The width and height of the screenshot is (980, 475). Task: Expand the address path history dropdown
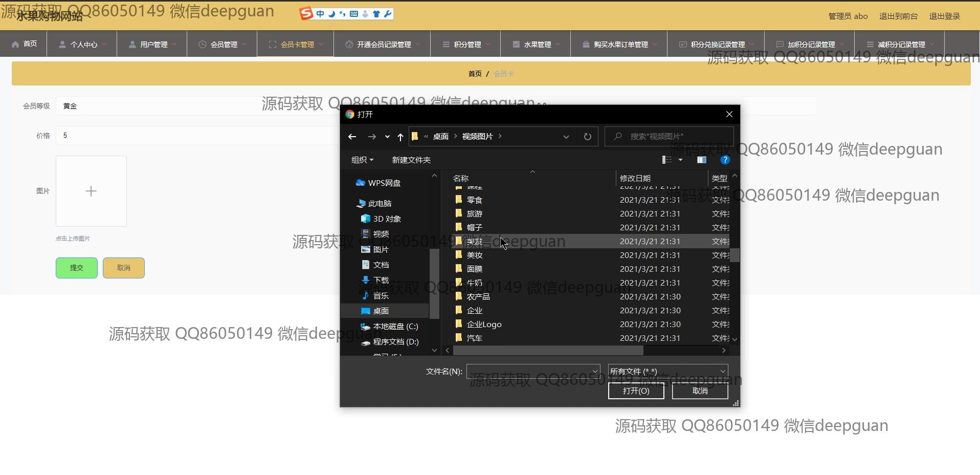566,137
